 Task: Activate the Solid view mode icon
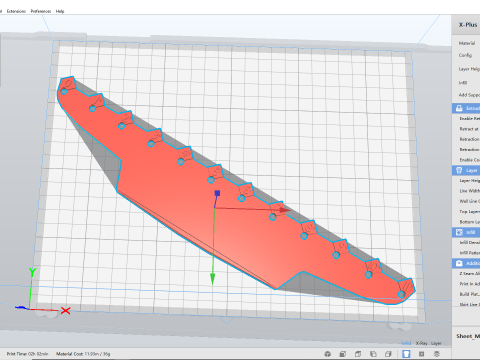(x=406, y=354)
